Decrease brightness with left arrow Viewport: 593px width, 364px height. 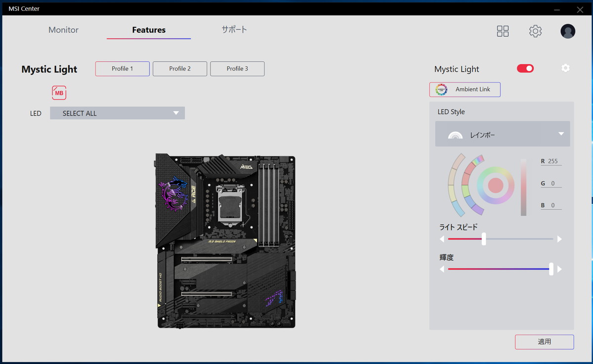click(442, 269)
